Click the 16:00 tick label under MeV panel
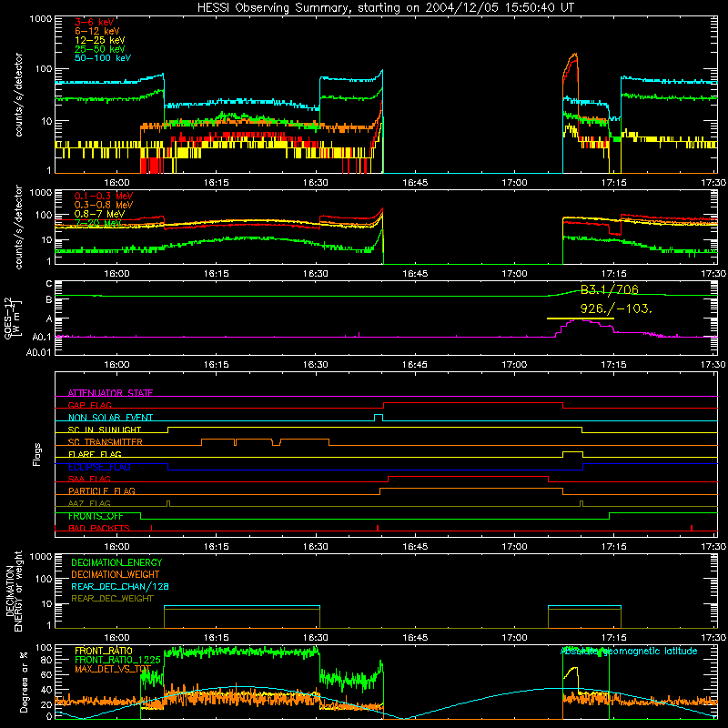Image resolution: width=728 pixels, height=728 pixels. tap(116, 274)
